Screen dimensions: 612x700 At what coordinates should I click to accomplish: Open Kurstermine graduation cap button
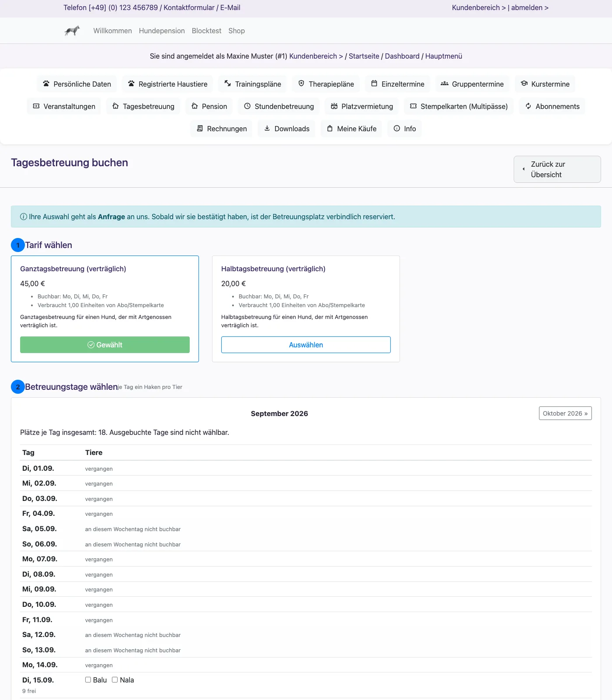[x=545, y=84]
